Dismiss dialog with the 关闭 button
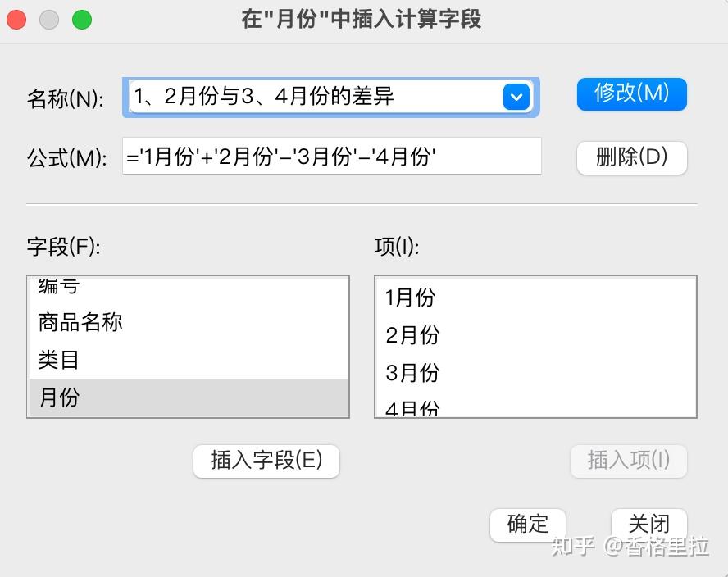The height and width of the screenshot is (577, 728). pos(648,524)
